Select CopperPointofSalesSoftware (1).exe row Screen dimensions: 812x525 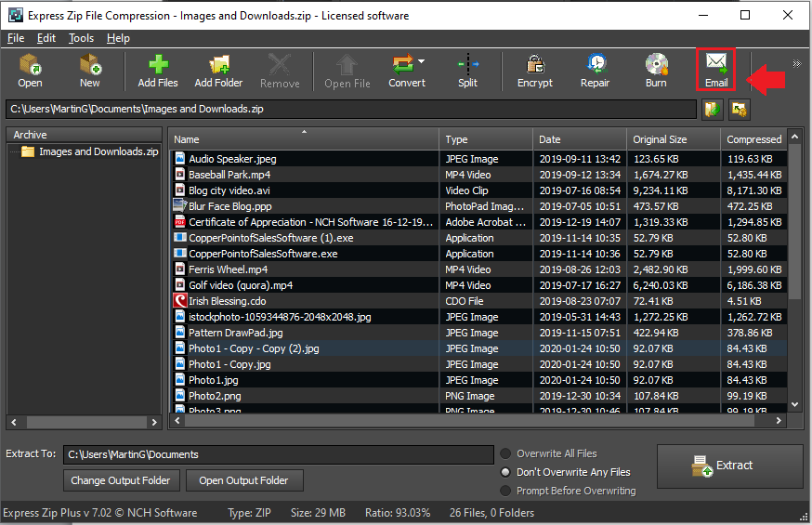click(479, 238)
